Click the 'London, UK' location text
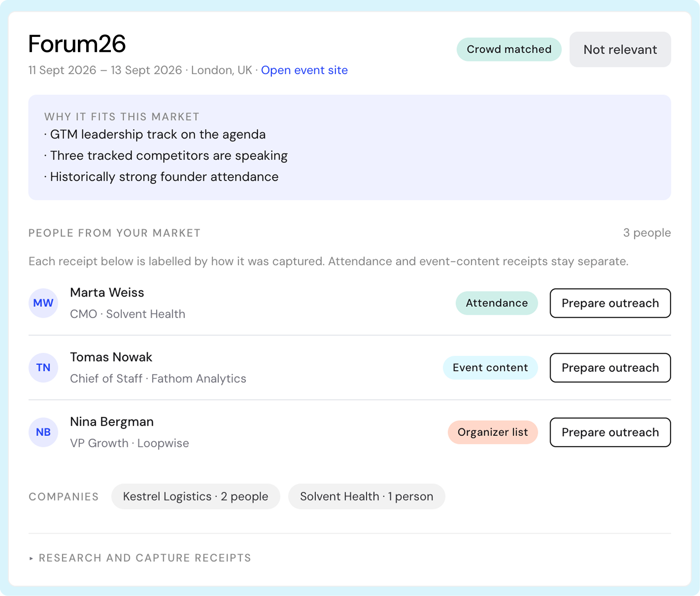Screen dimensions: 700x596 [221, 70]
